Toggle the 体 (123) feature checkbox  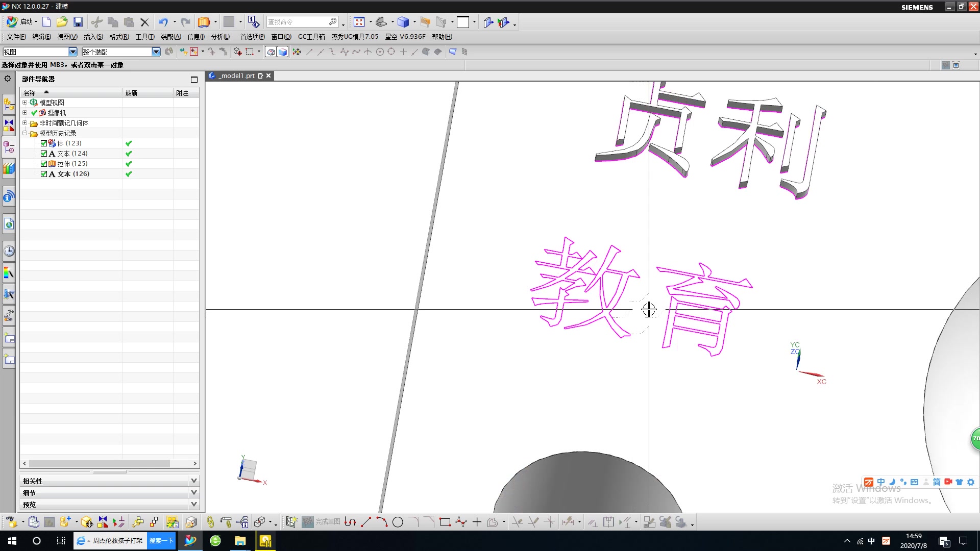44,143
